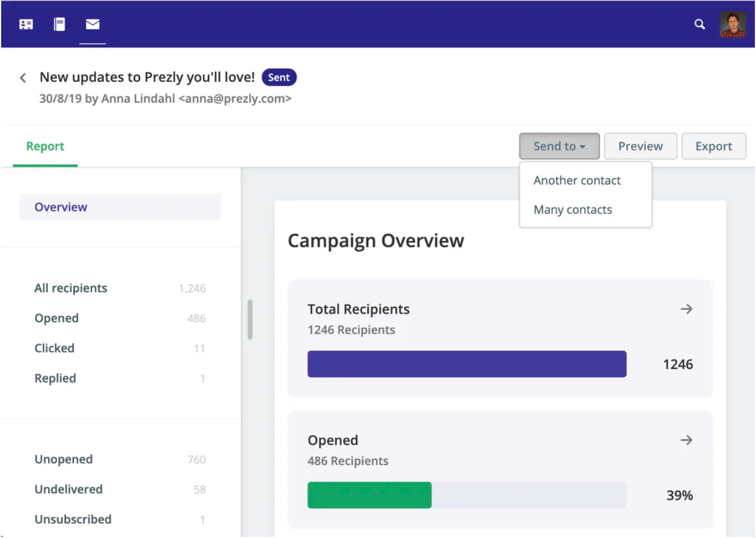The width and height of the screenshot is (756, 538).
Task: Click the 'Total Recipients' card title
Action: pyautogui.click(x=358, y=309)
